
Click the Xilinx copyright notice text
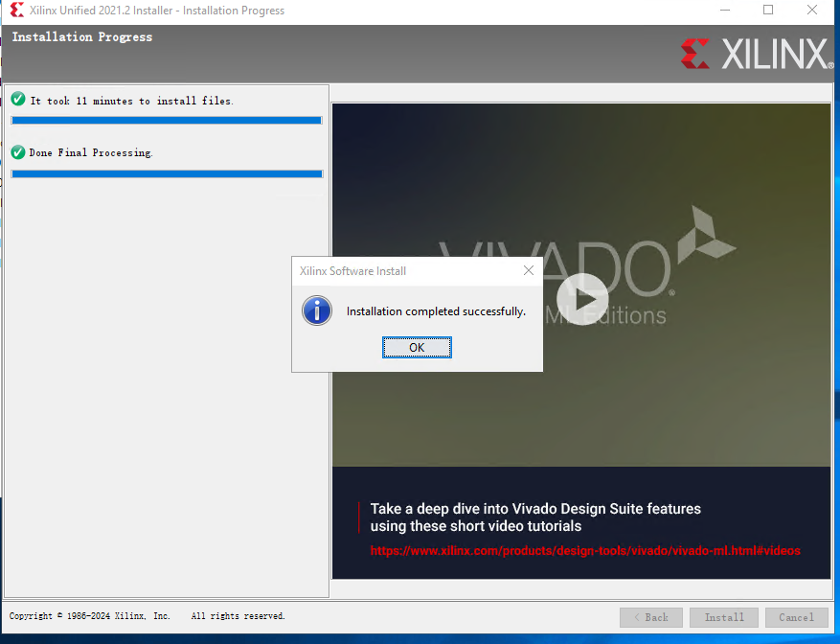tap(147, 616)
